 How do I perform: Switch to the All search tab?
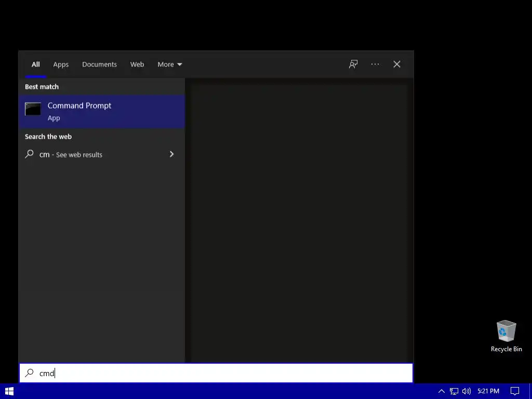[x=36, y=64]
